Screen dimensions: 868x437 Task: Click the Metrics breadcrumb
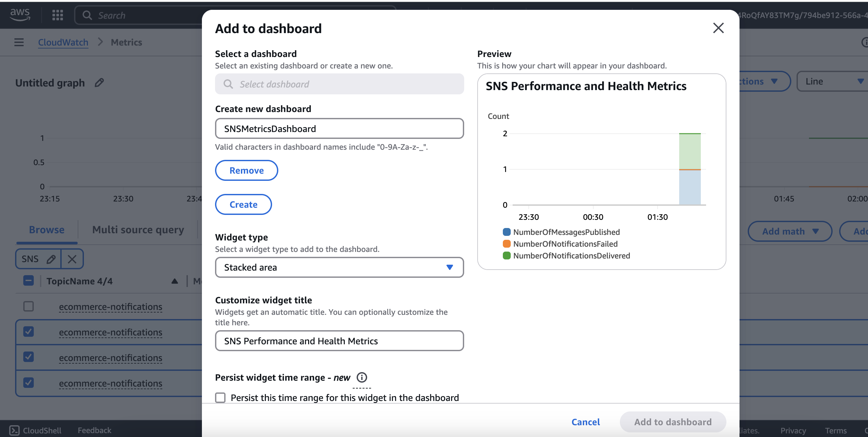pyautogui.click(x=126, y=42)
